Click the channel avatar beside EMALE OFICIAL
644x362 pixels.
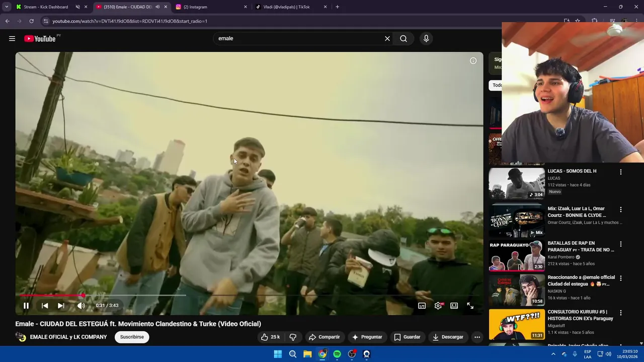(x=21, y=337)
